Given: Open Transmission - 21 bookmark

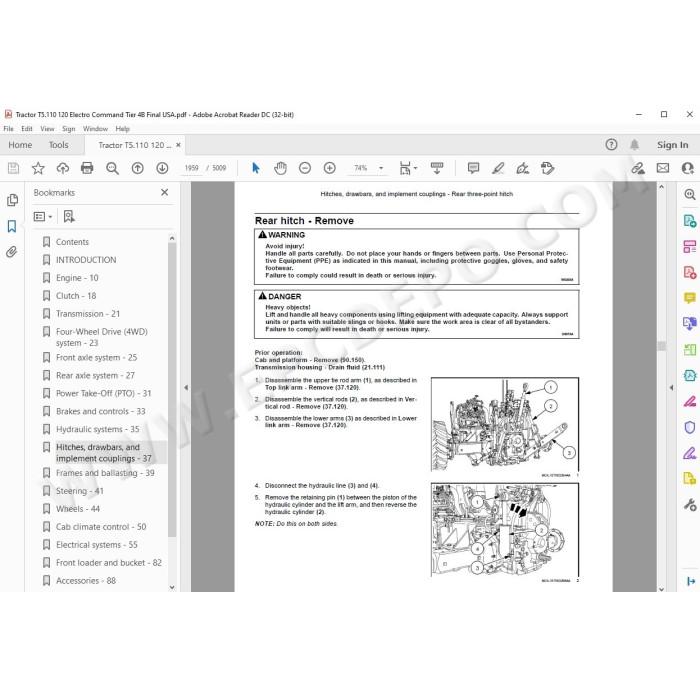Looking at the screenshot, I should [88, 314].
